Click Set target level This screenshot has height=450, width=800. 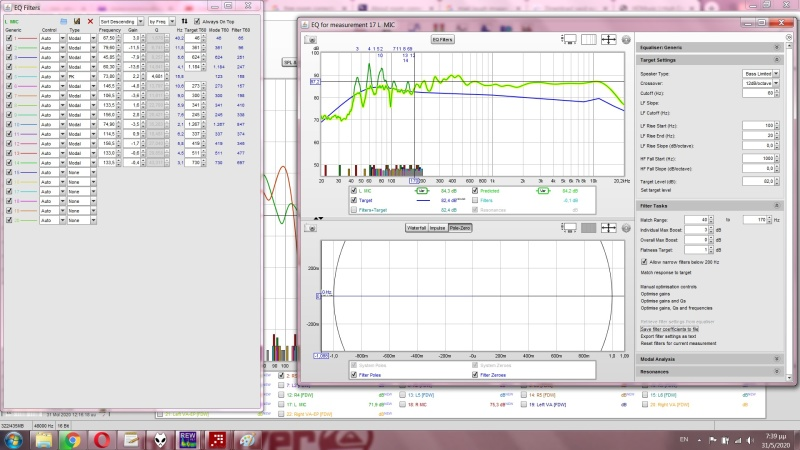coord(656,190)
